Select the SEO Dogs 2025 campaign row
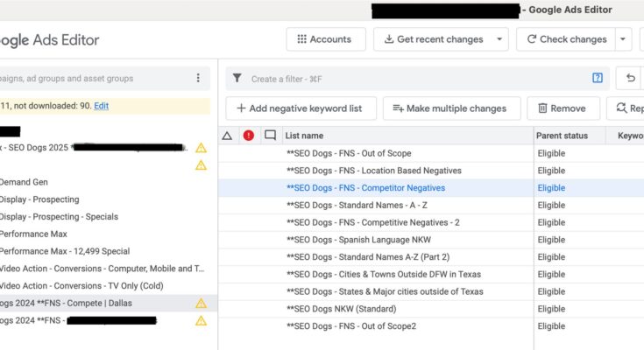The image size is (644, 350). [107, 148]
